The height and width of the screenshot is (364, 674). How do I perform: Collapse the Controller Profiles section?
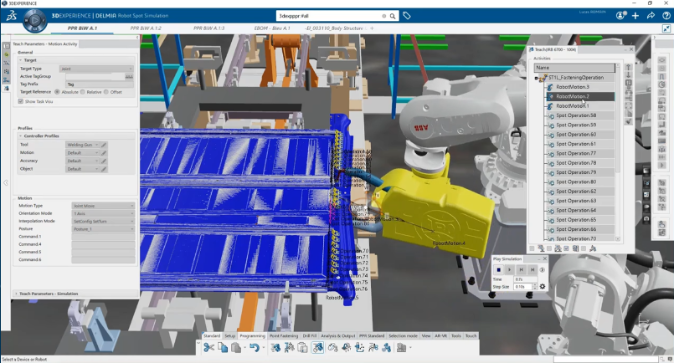(x=21, y=136)
